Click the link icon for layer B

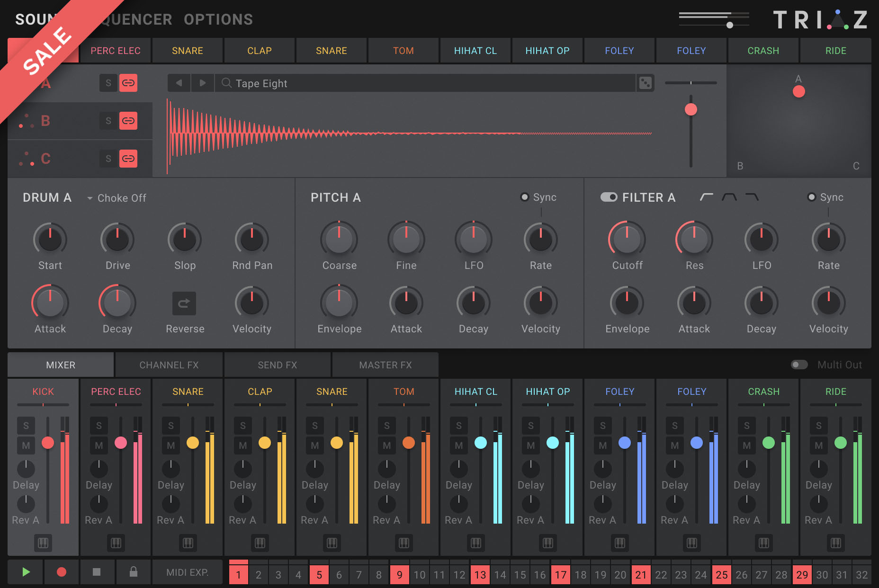[128, 121]
